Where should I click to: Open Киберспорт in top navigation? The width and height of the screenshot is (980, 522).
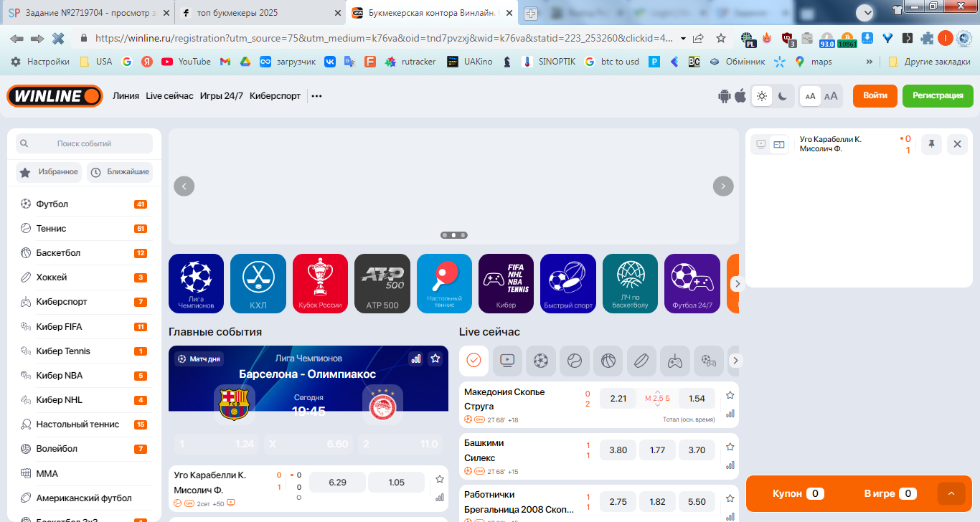pos(275,96)
